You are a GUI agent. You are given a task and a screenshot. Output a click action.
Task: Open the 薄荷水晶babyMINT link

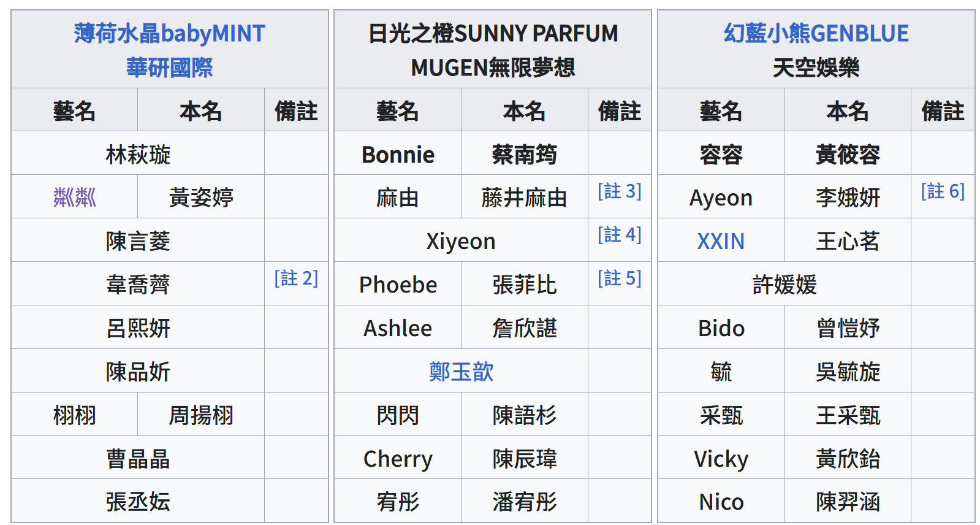tap(169, 33)
